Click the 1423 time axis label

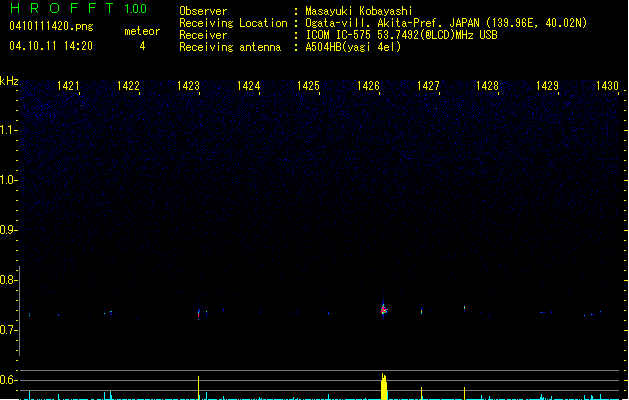(x=188, y=86)
